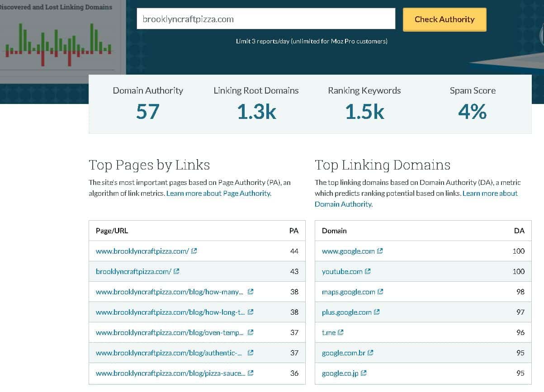Click DA value 96 for t.me
The width and height of the screenshot is (544, 392).
pos(520,332)
